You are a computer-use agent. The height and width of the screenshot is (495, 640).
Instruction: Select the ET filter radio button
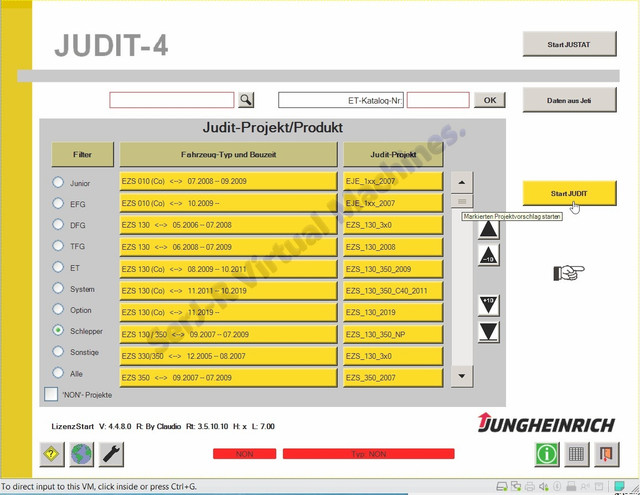pos(58,267)
